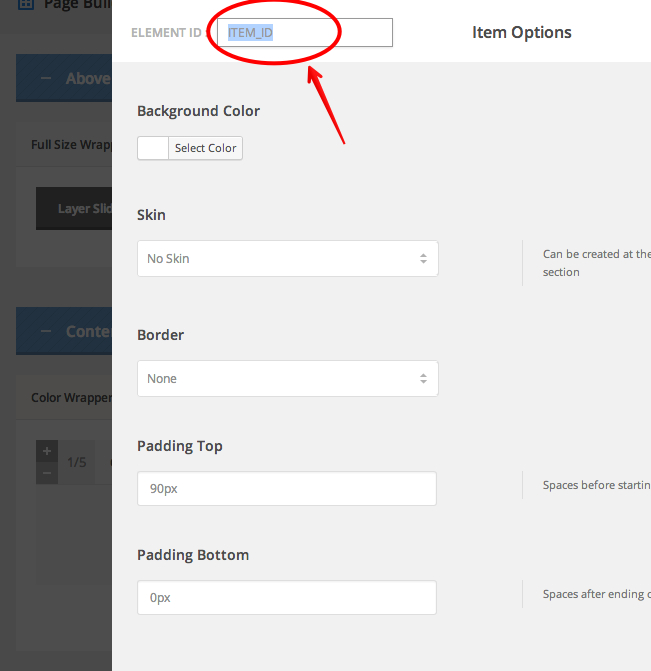This screenshot has width=651, height=671.
Task: Click the Full Size Wrapper label
Action: click(71, 145)
